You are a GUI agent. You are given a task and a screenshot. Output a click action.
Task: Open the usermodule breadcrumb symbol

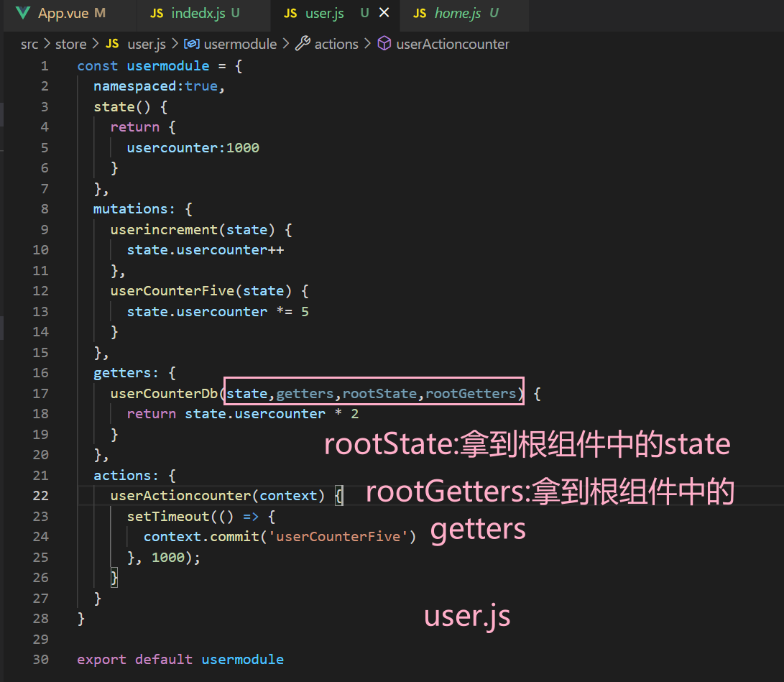tap(240, 44)
